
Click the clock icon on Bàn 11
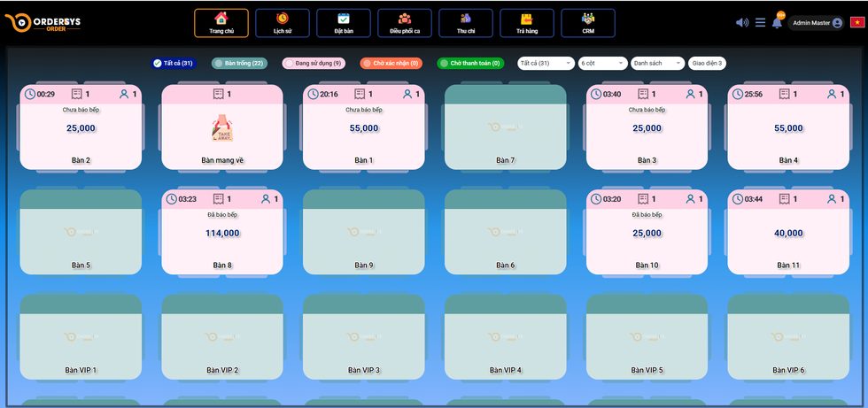click(737, 198)
